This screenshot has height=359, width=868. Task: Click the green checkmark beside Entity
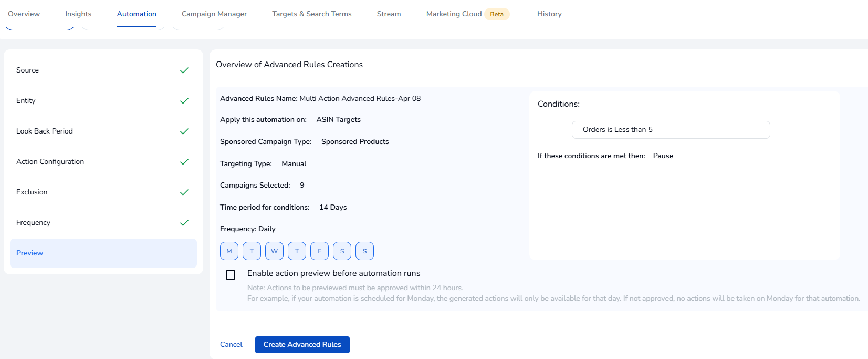(x=184, y=101)
